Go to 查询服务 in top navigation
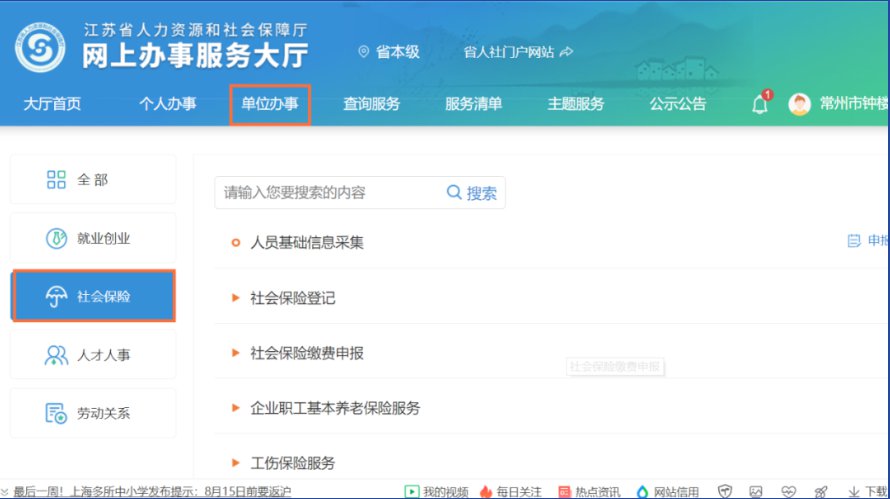The width and height of the screenshot is (890, 499). pos(371,104)
